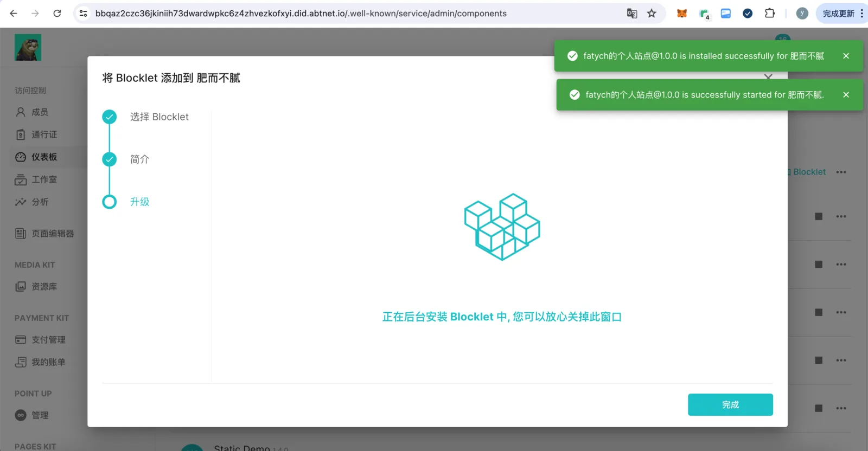This screenshot has height=451, width=868.
Task: Click the 我的账单 receipt icon
Action: point(21,362)
